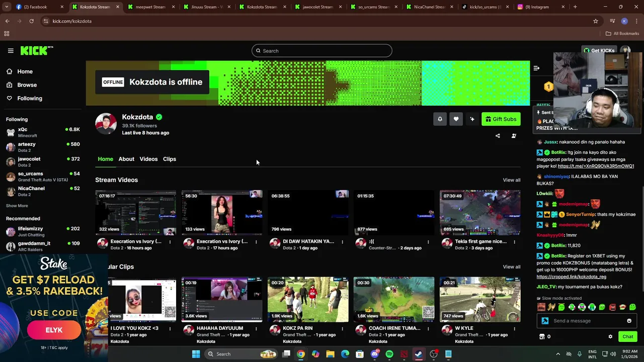Viewport: 644px width, 362px height.
Task: Click the Kick search box
Action: click(321, 51)
